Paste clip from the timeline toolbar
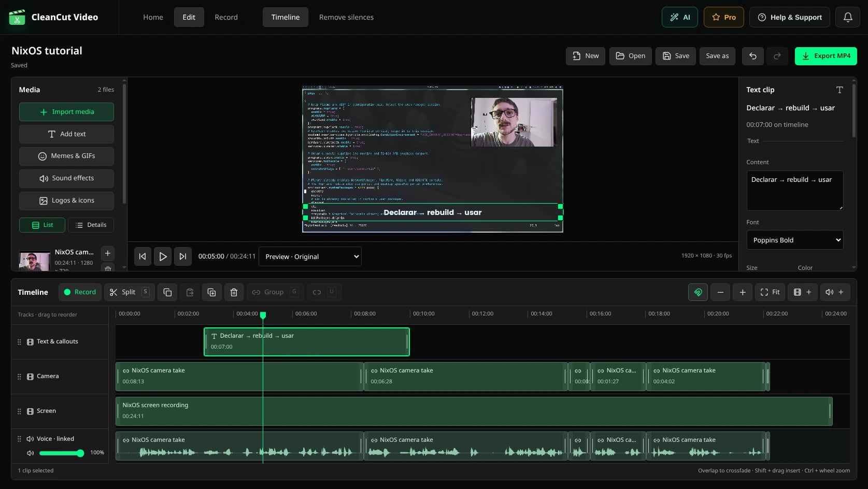 190,292
